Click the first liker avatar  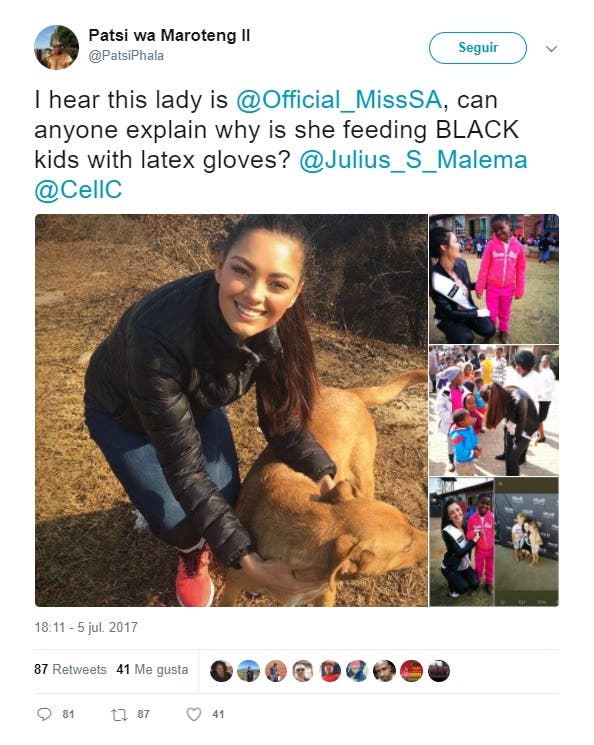tap(221, 671)
